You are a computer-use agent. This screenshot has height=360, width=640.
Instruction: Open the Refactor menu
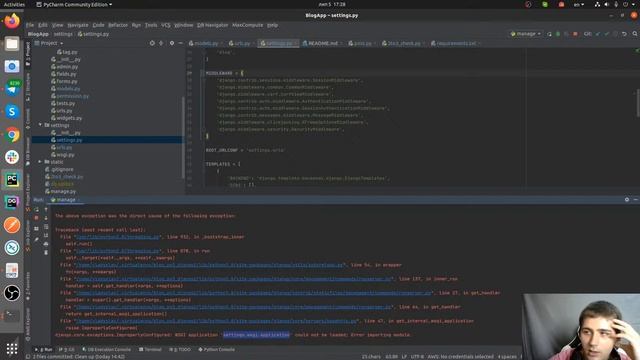click(118, 25)
